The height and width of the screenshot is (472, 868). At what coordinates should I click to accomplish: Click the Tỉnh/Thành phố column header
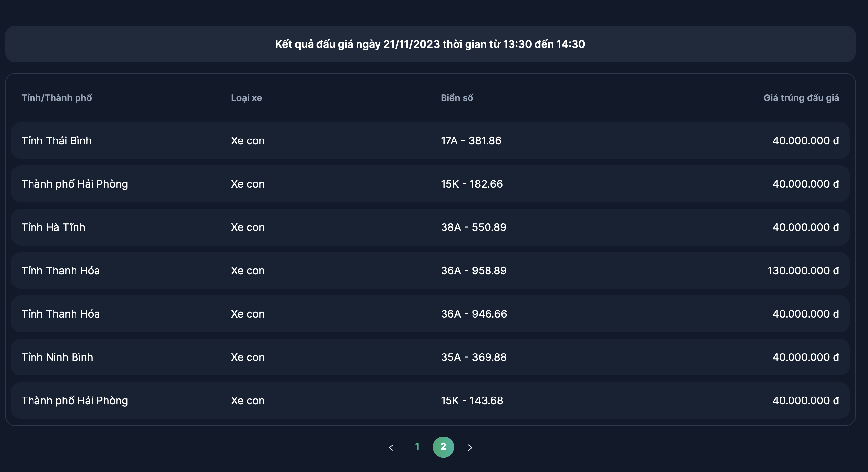point(56,98)
